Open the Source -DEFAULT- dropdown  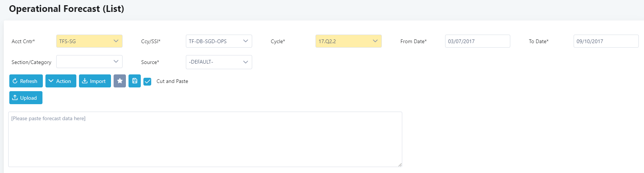pos(219,62)
